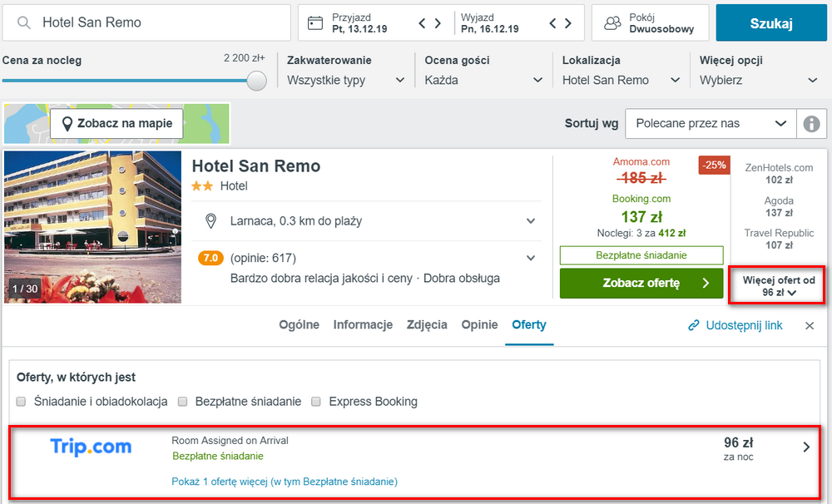Open the Zakwaterowanie type dropdown
The image size is (832, 504).
click(x=345, y=81)
